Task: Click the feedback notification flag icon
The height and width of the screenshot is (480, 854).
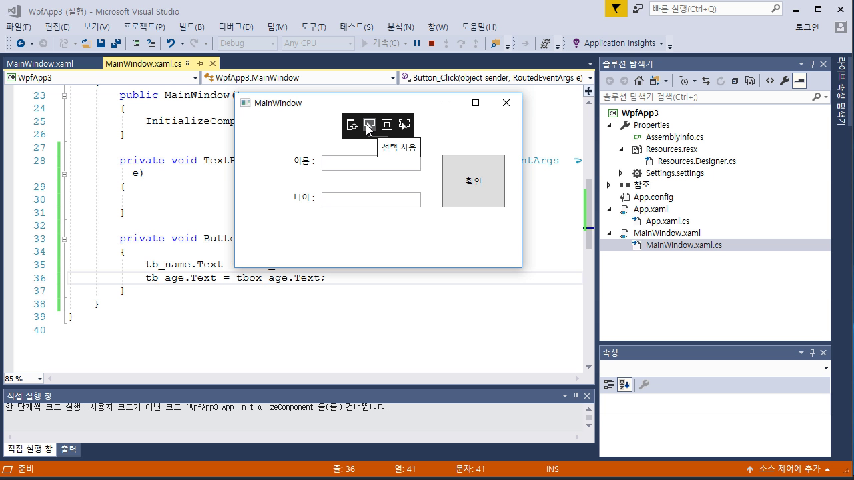Action: pyautogui.click(x=617, y=8)
